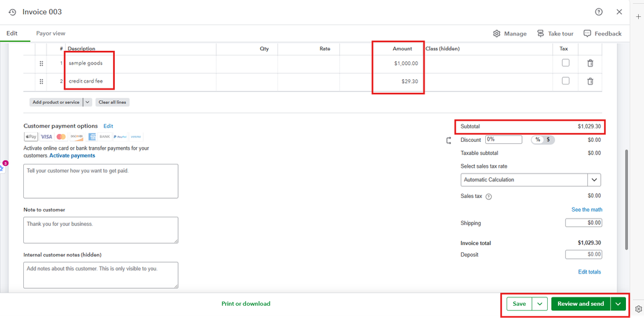Viewport: 644px width, 318px height.
Task: Open browser sidebar plus icon
Action: [x=638, y=17]
